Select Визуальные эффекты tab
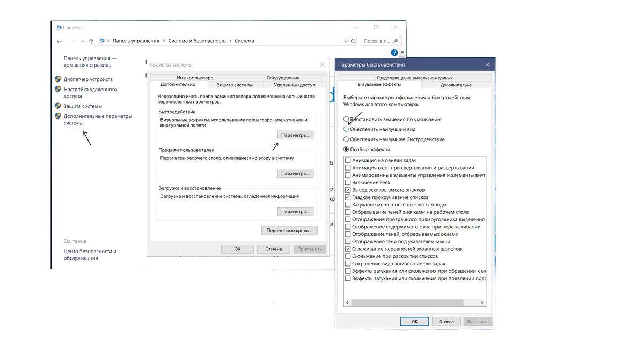 tap(379, 85)
